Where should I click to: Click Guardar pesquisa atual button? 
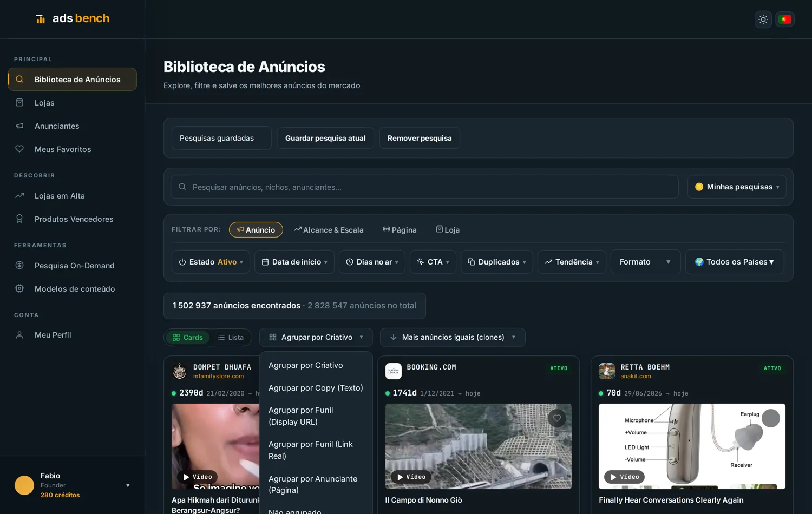pyautogui.click(x=325, y=138)
